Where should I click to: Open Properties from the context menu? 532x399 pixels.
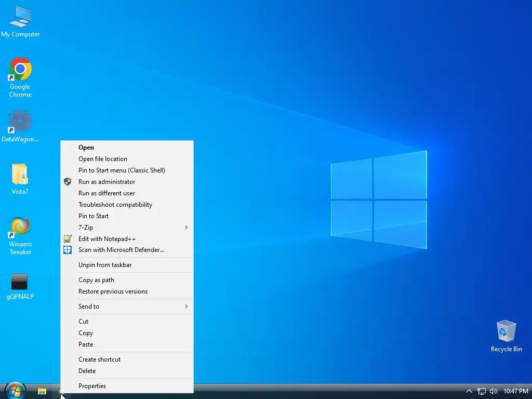click(127, 386)
